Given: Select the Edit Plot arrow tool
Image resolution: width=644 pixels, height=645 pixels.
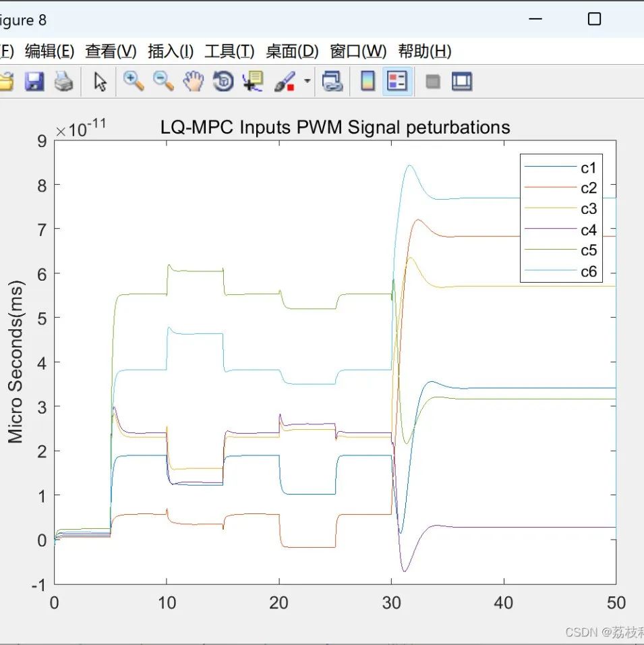Looking at the screenshot, I should (100, 81).
